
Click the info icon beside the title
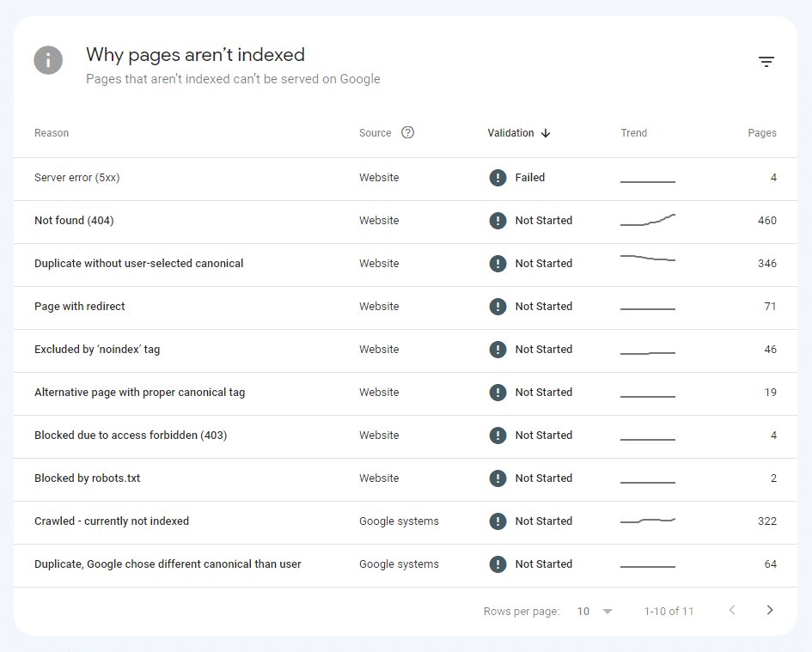click(48, 60)
